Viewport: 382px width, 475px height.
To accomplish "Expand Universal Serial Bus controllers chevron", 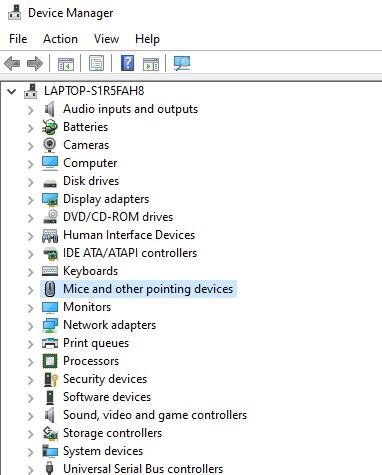I will (31, 470).
